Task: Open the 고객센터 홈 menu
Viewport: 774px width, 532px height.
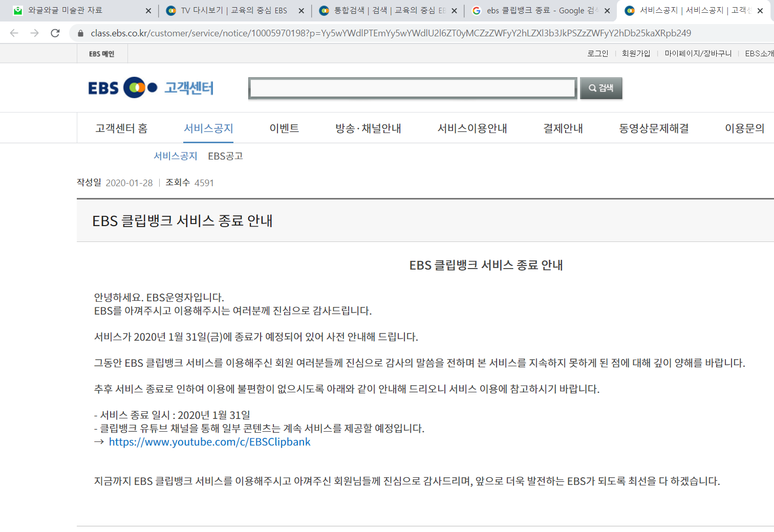Action: click(121, 128)
